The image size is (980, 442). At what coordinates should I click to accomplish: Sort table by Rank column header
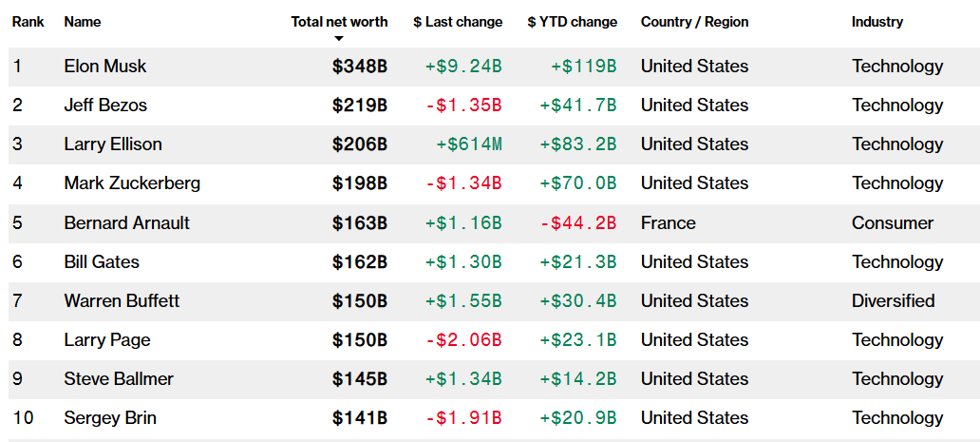tap(28, 21)
